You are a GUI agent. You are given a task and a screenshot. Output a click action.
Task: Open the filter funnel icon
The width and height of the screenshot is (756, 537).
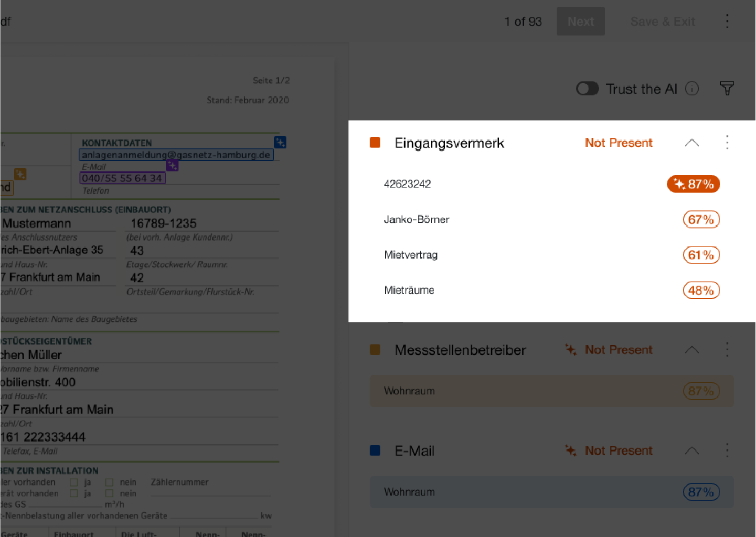click(727, 89)
